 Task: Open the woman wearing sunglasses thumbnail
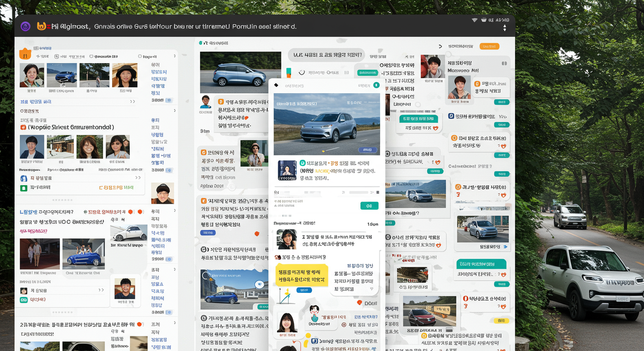pos(118,147)
